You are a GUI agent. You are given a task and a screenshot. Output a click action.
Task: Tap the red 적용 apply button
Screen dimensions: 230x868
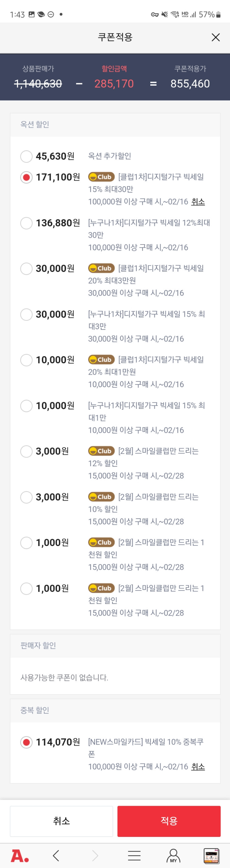169,821
